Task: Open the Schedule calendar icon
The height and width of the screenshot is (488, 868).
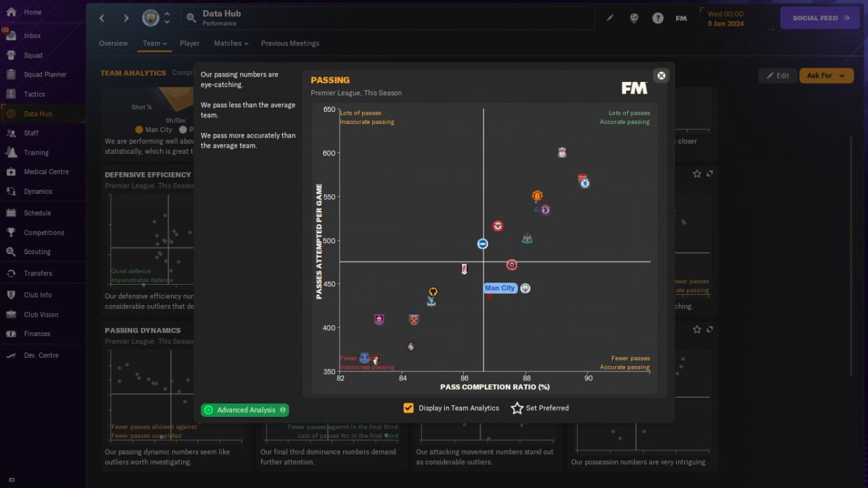Action: (11, 213)
